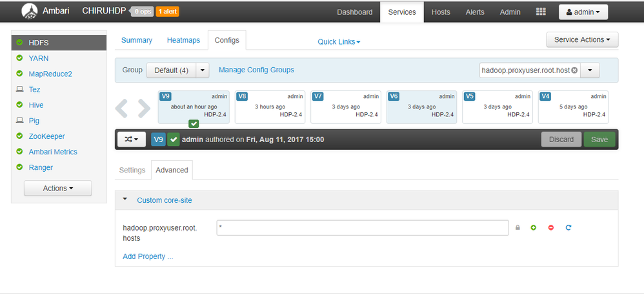Click the HDFS green status icon

click(x=19, y=43)
